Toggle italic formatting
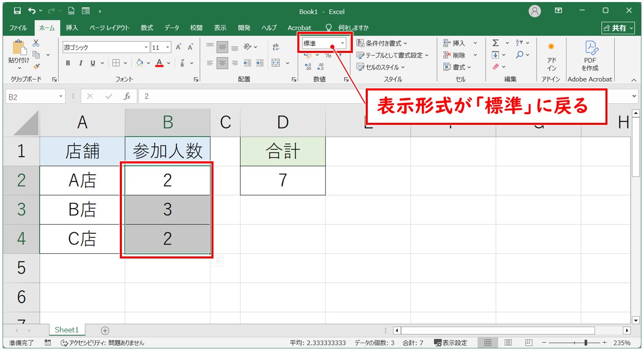 tap(80, 63)
